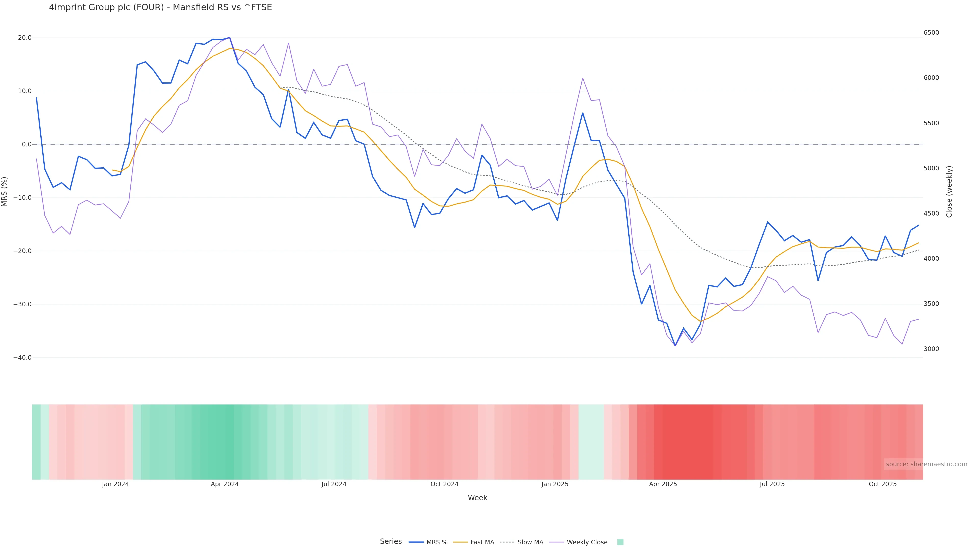Click the Jul 2024 week tick label
The width and height of the screenshot is (980, 551).
point(334,484)
